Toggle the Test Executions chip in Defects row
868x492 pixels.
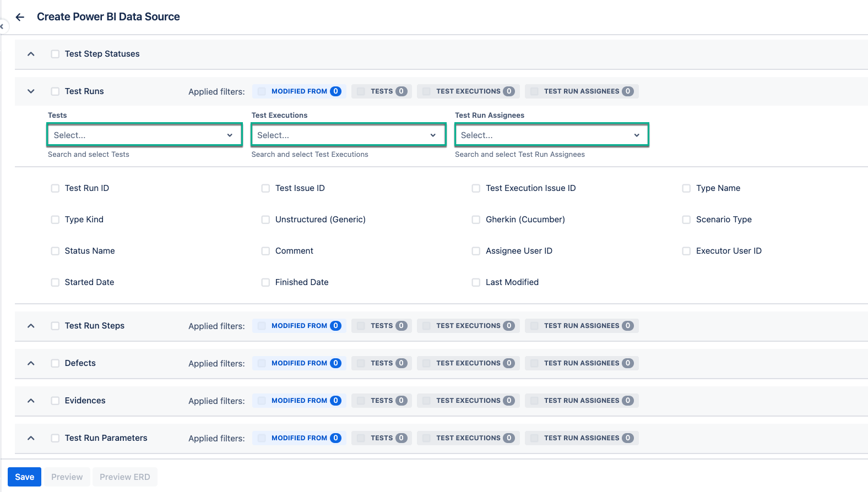point(468,363)
